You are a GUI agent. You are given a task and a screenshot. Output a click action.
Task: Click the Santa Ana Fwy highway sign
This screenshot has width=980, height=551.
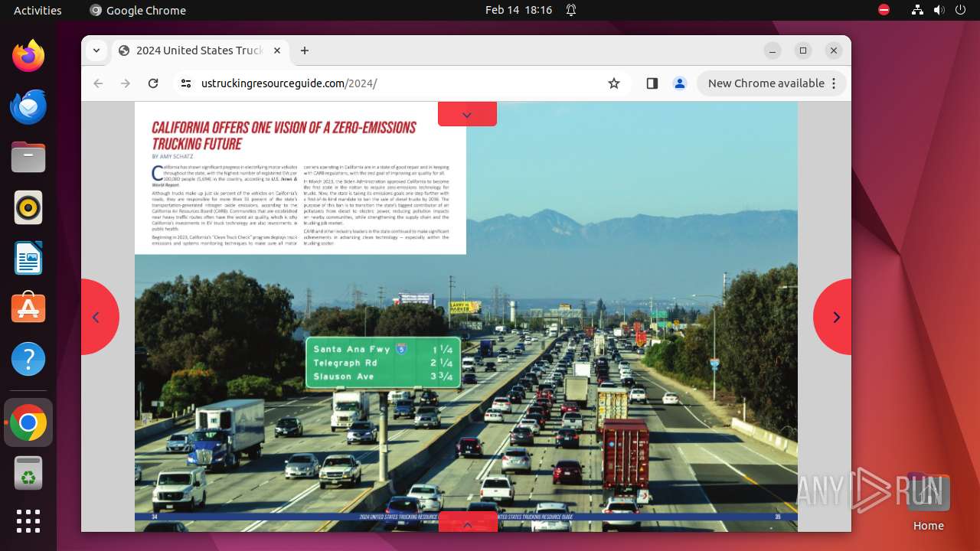click(x=383, y=363)
